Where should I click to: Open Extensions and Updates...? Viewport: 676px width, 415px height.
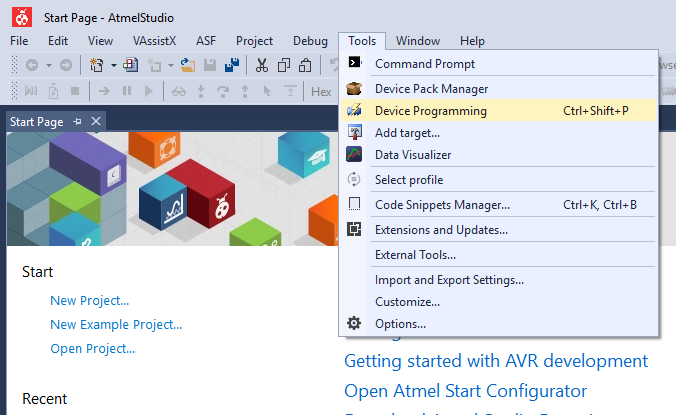pos(499,230)
